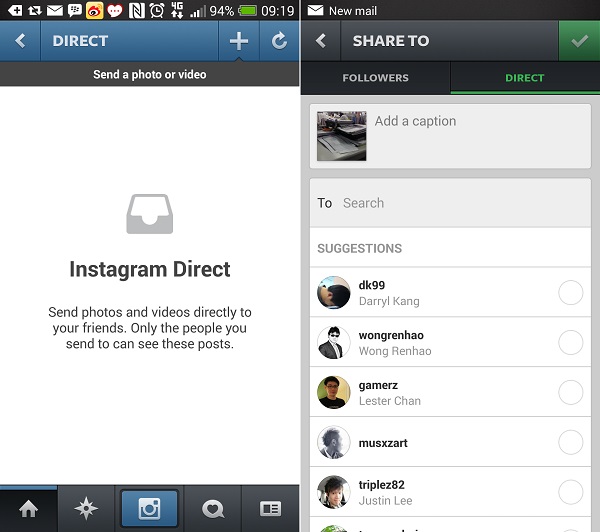Tap the 09:19 clock in status bar
Image resolution: width=600 pixels, height=532 pixels.
click(278, 11)
